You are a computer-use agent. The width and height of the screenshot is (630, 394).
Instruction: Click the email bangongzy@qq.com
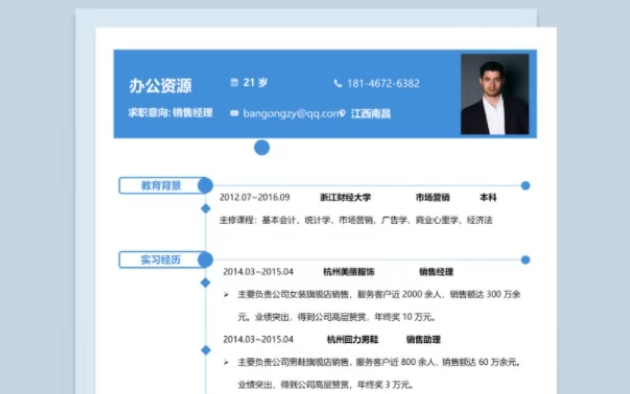[x=291, y=114]
